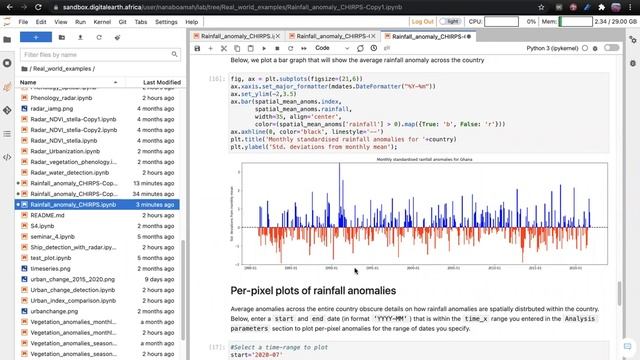Open the Kernel menu

click(x=102, y=22)
